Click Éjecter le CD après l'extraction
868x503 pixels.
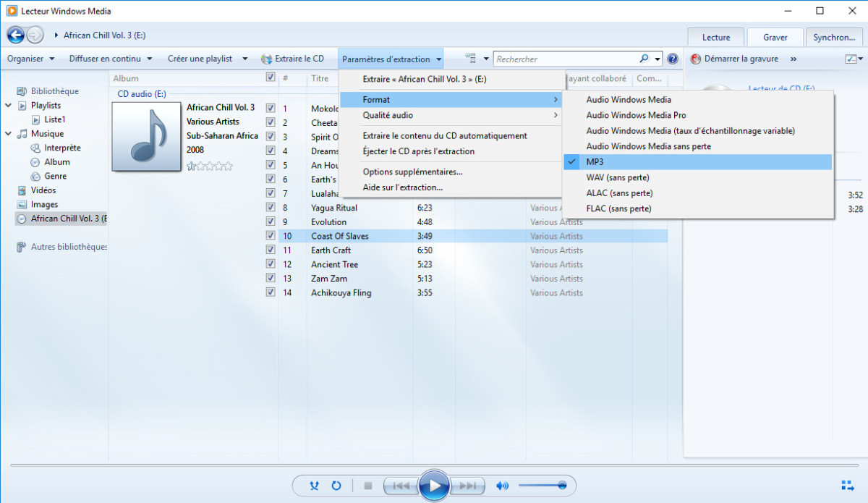click(451, 151)
